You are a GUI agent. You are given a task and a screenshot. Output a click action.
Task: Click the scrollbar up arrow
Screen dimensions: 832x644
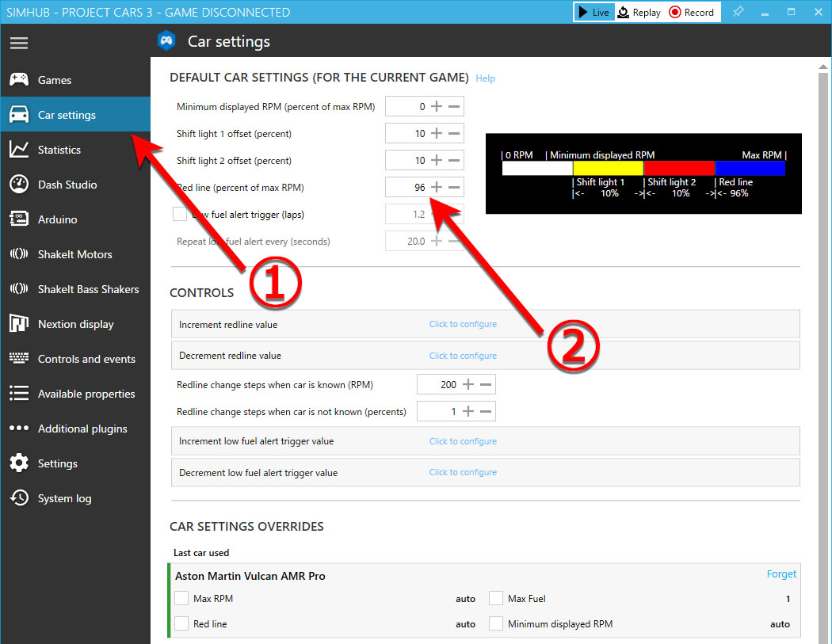(x=823, y=67)
